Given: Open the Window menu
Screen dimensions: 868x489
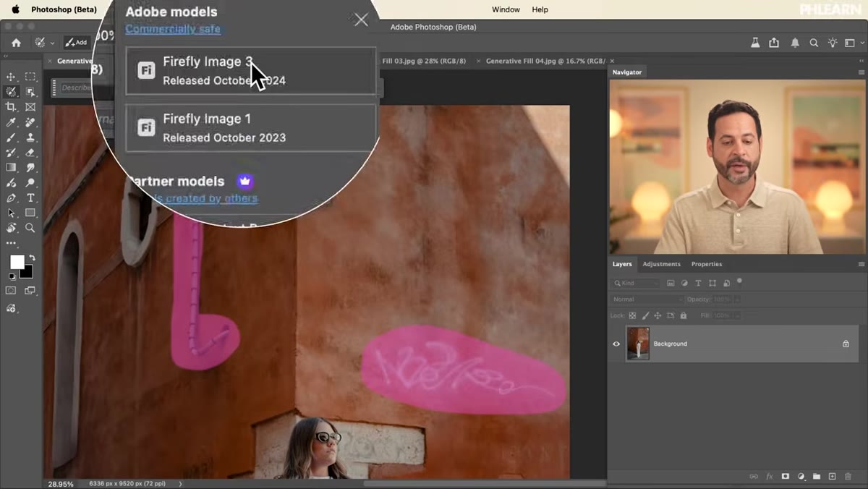Looking at the screenshot, I should (506, 9).
